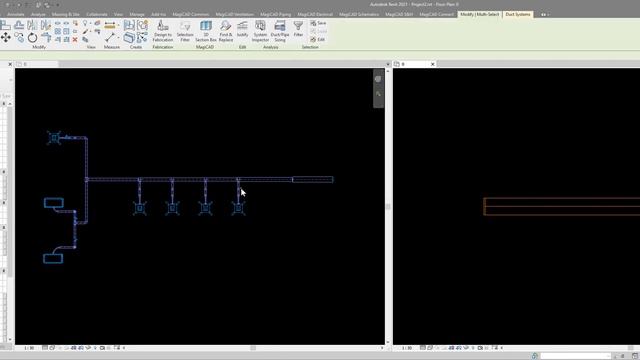Open the Manage ribbon tab

click(x=137, y=14)
